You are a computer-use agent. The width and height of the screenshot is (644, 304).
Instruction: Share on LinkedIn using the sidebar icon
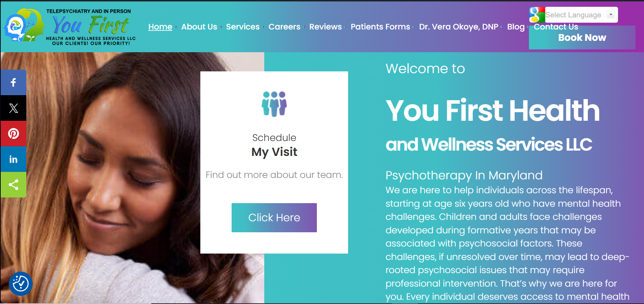tap(13, 159)
